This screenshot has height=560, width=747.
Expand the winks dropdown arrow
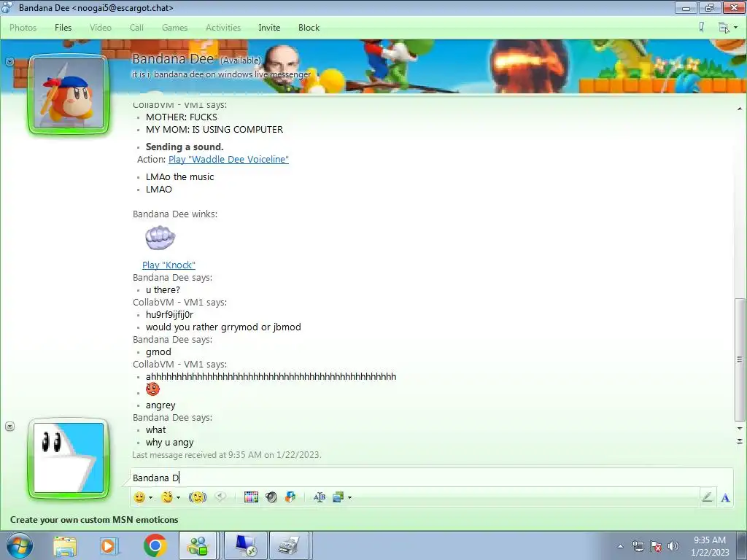[178, 497]
